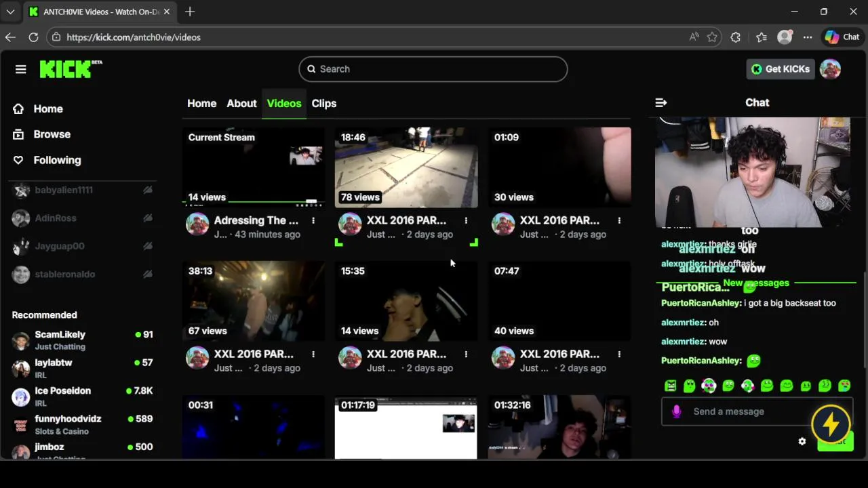Open the tab list dropdown arrow
The image size is (868, 488).
[10, 12]
